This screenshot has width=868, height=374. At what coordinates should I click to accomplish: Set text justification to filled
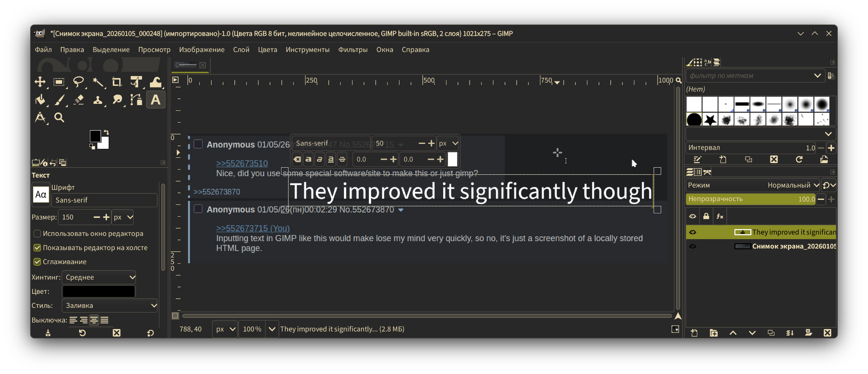click(105, 320)
